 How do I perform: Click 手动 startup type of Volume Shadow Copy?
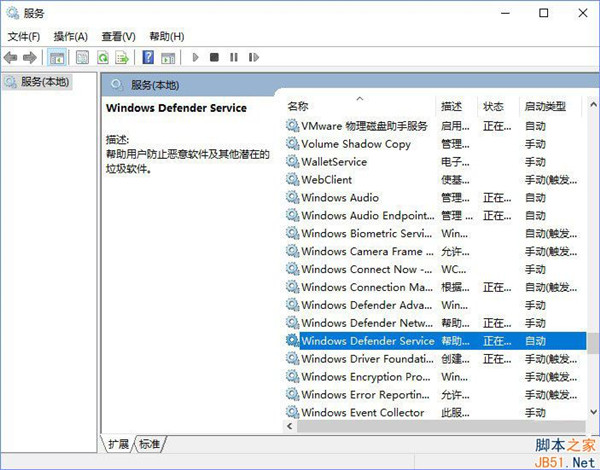[535, 144]
